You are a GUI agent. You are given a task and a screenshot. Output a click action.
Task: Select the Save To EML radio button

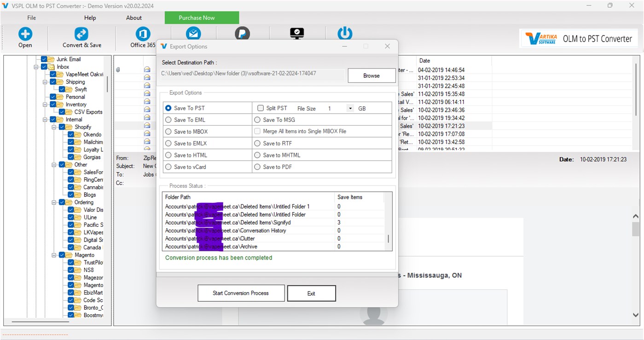[168, 119]
